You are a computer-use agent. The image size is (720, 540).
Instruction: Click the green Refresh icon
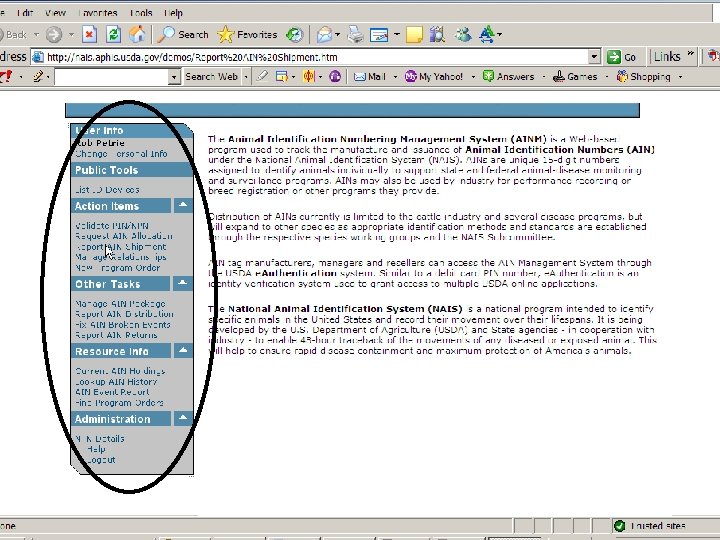click(113, 34)
